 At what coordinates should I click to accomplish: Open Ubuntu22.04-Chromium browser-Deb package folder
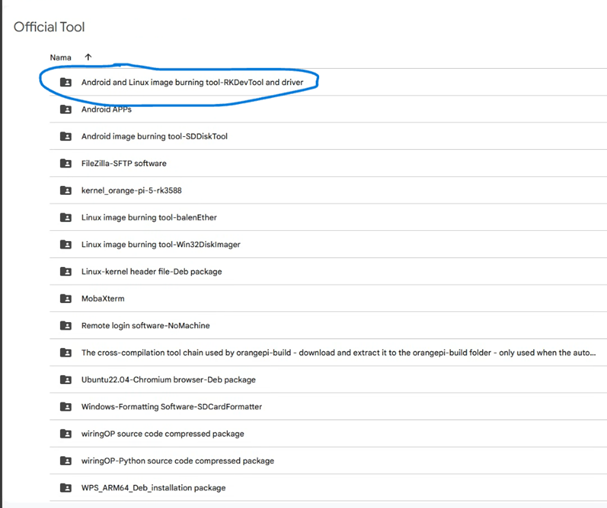168,379
